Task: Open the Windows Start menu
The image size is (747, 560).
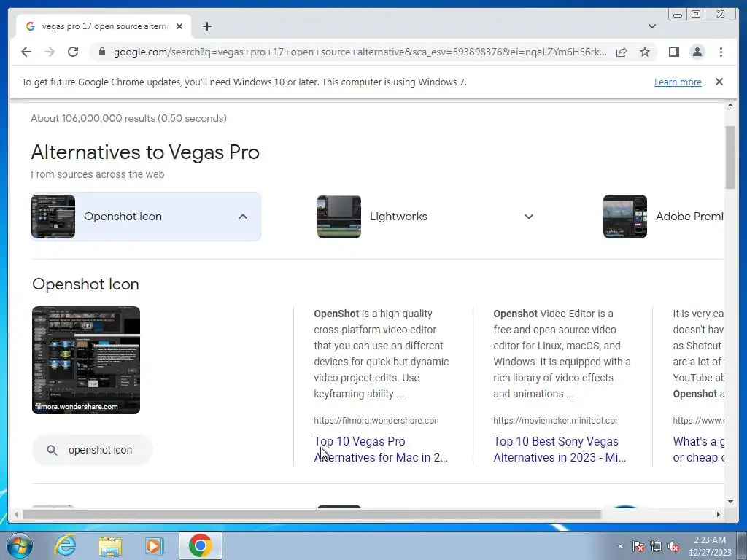Action: tap(18, 545)
